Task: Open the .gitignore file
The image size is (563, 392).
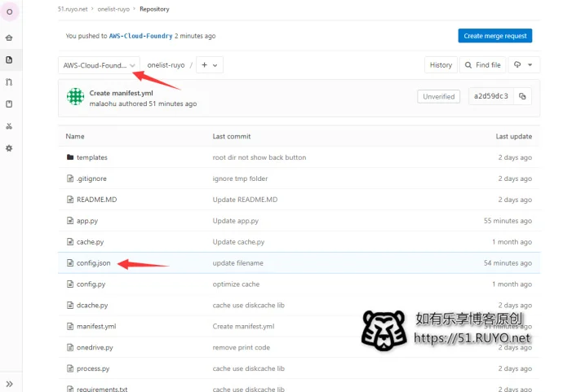Action: pyautogui.click(x=91, y=178)
